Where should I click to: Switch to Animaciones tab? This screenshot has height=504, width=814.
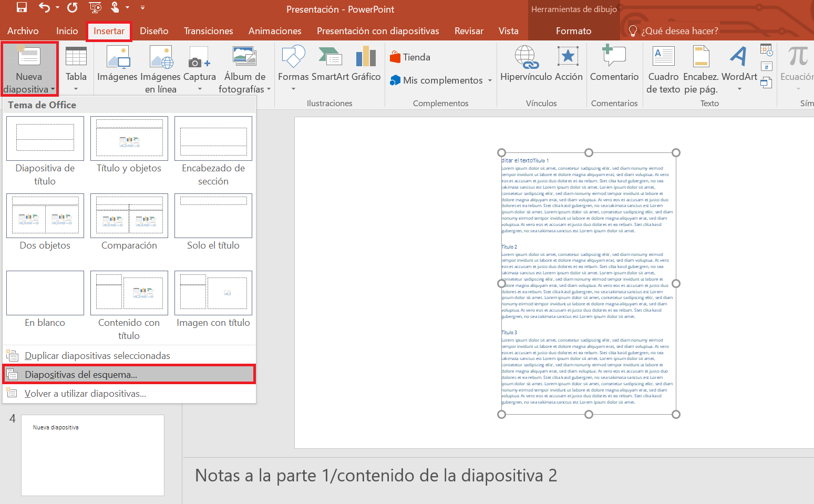[275, 31]
